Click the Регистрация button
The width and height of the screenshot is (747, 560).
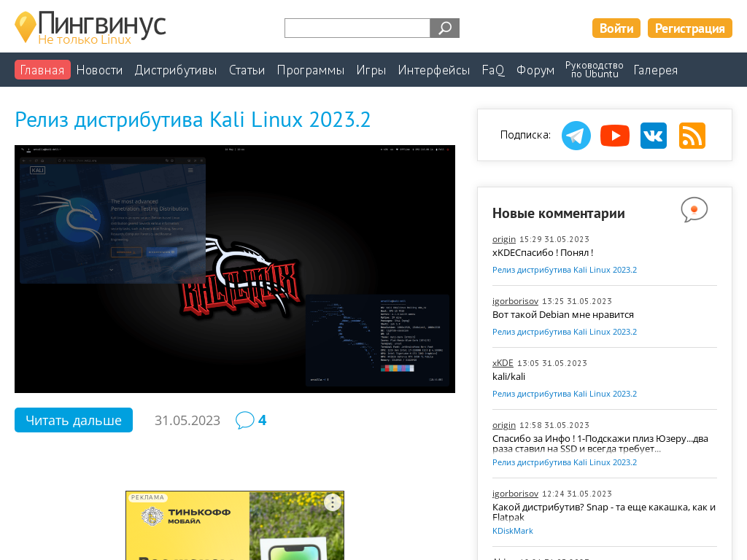coord(689,28)
